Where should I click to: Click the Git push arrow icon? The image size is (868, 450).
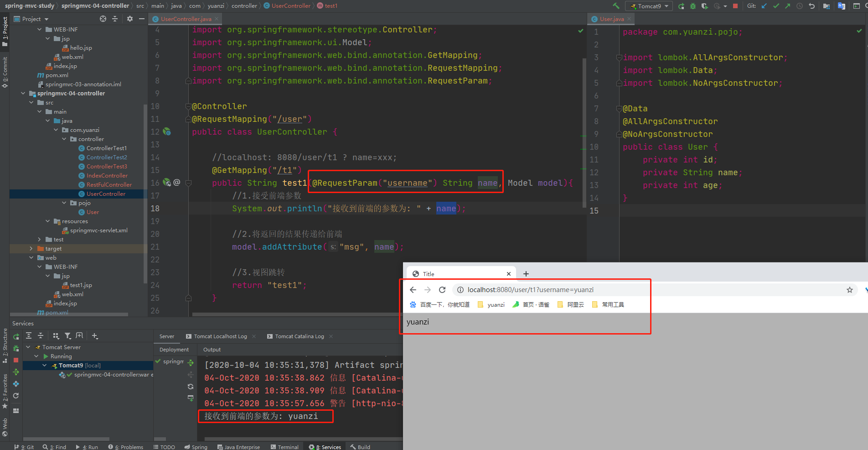click(788, 6)
